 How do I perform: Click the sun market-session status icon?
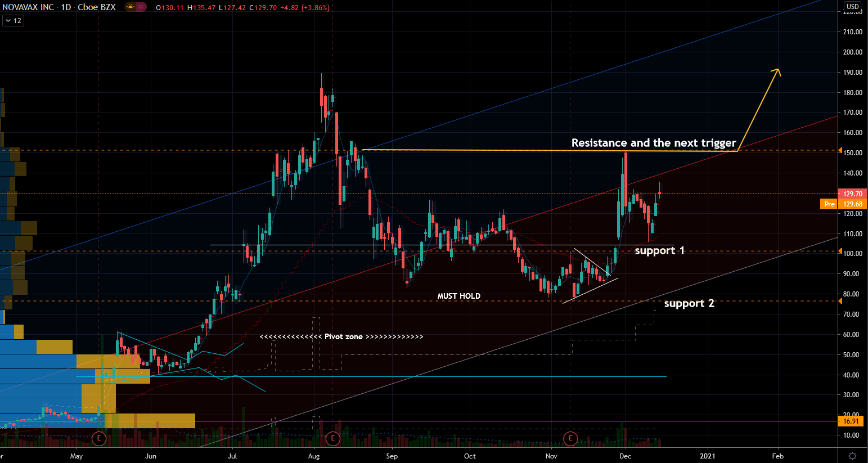coord(131,7)
